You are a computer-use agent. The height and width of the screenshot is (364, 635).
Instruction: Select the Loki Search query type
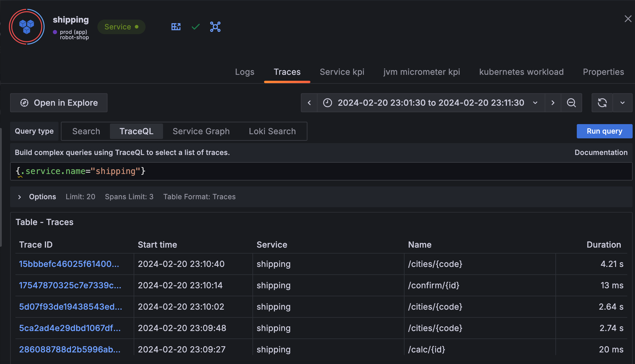272,131
